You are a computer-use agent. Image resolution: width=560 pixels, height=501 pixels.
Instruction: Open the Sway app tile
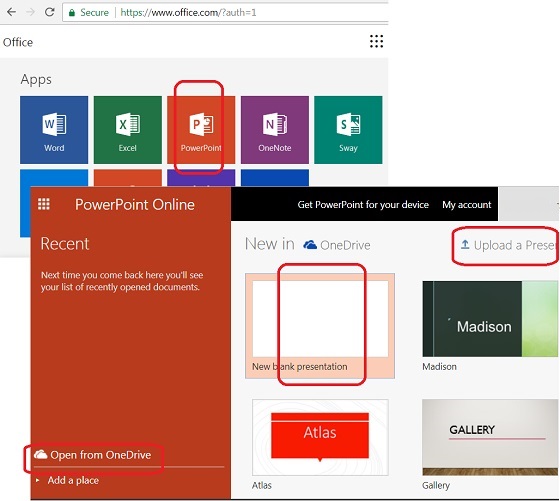[x=348, y=130]
